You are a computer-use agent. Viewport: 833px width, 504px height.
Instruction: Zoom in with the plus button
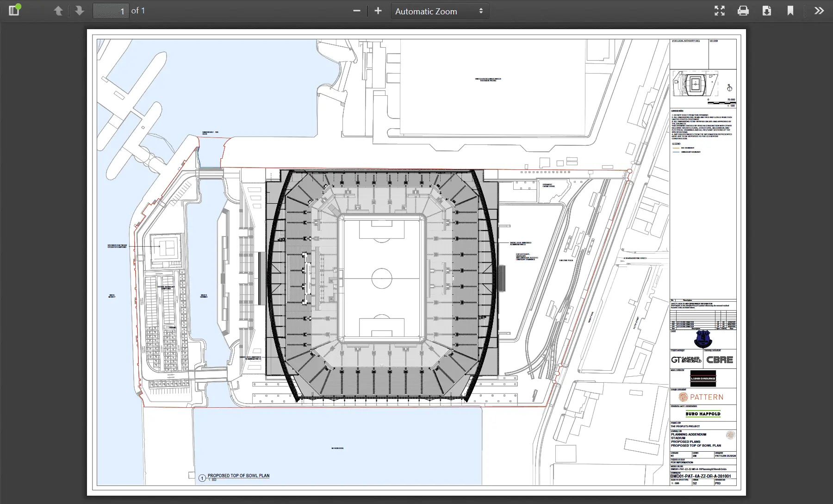point(378,11)
